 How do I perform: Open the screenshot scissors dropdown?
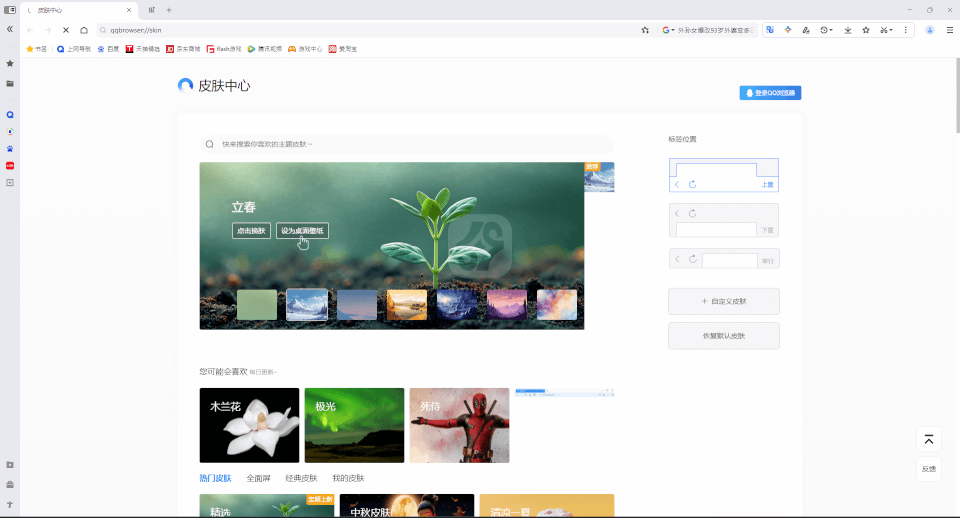tap(887, 30)
